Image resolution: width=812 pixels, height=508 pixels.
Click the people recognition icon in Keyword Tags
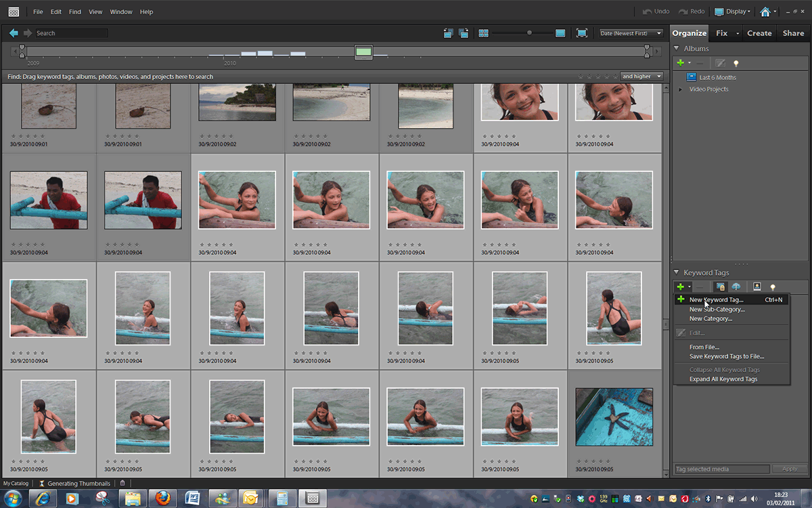point(757,287)
